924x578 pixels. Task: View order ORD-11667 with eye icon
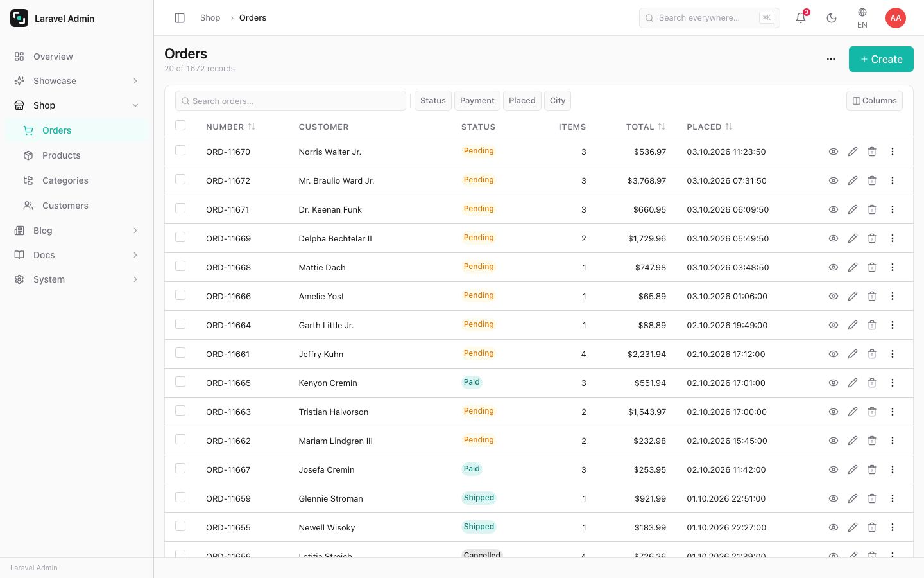[834, 469]
